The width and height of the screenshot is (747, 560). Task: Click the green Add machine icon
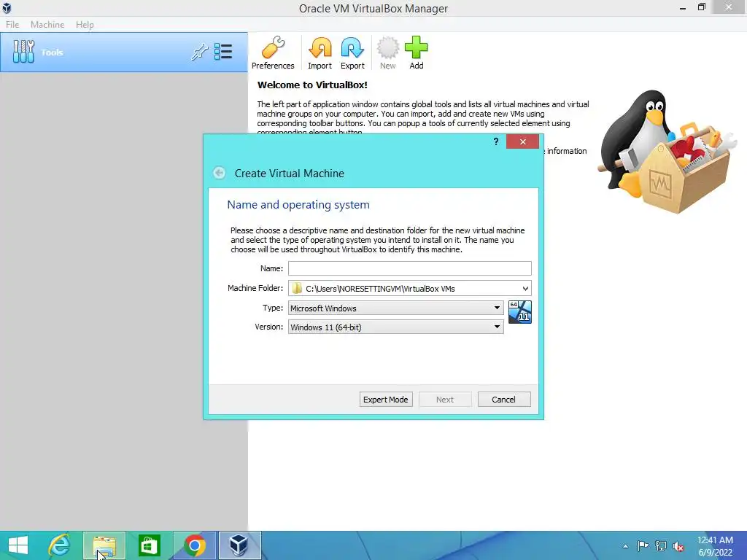(x=417, y=52)
